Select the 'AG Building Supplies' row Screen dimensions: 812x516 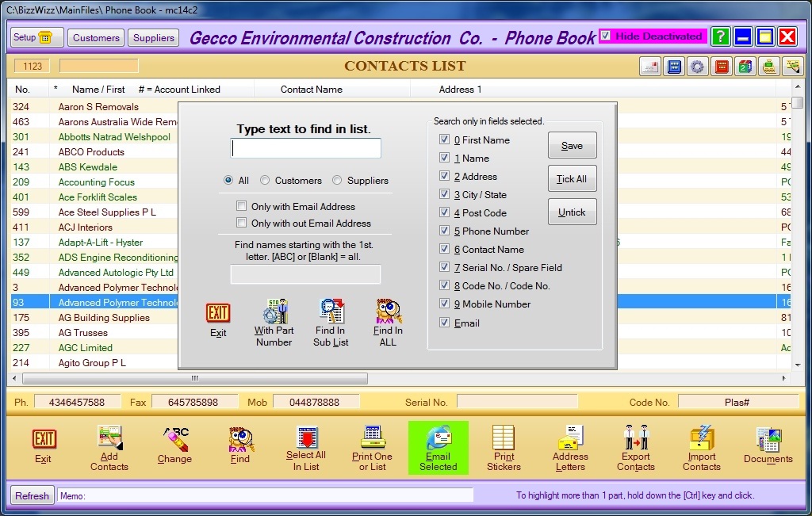coord(104,317)
